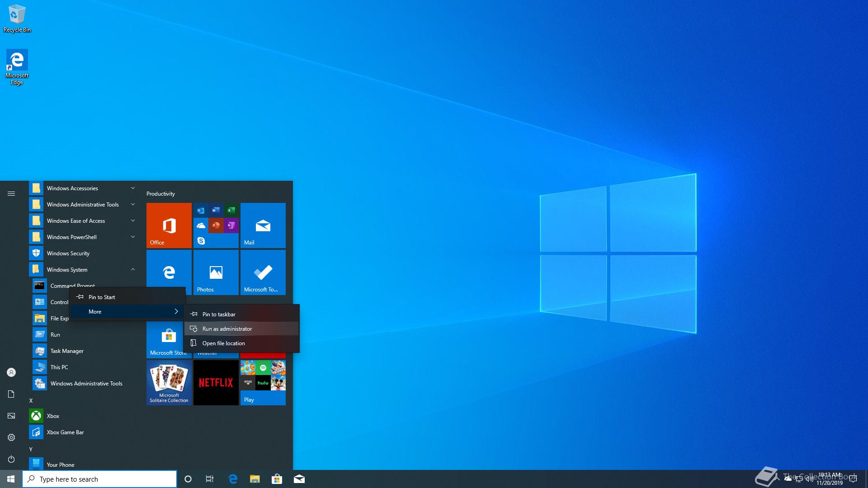Open the user account icon in Start sidebar
Screen dimensions: 868x488
pyautogui.click(x=11, y=372)
